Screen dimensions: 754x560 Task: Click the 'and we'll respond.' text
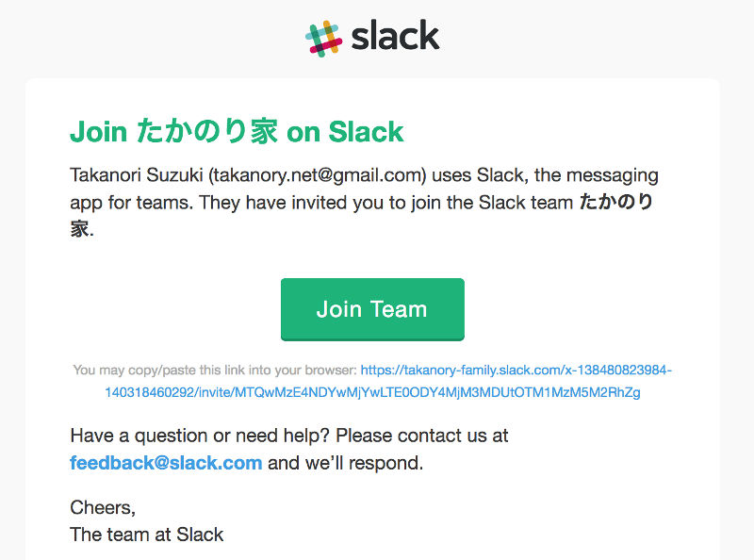click(345, 463)
